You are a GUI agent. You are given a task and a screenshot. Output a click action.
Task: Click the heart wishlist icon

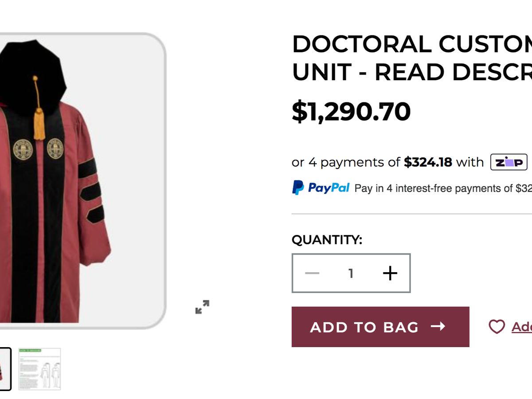click(497, 327)
